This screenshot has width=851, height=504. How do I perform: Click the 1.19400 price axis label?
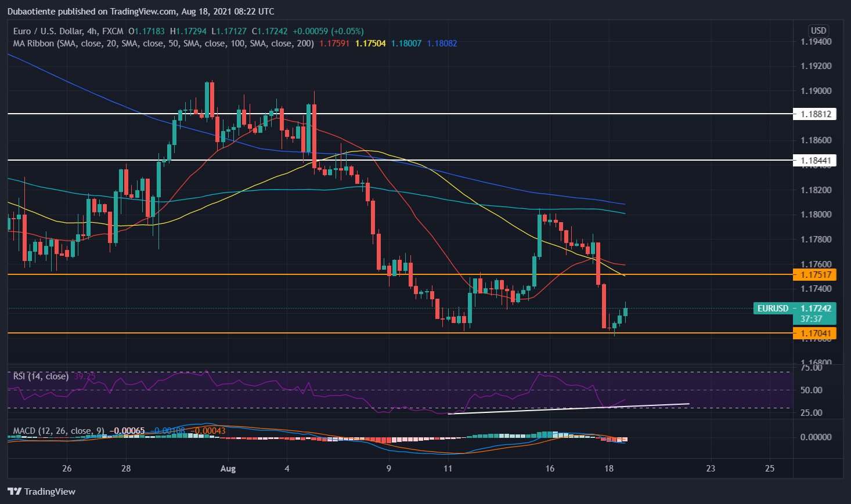click(816, 41)
